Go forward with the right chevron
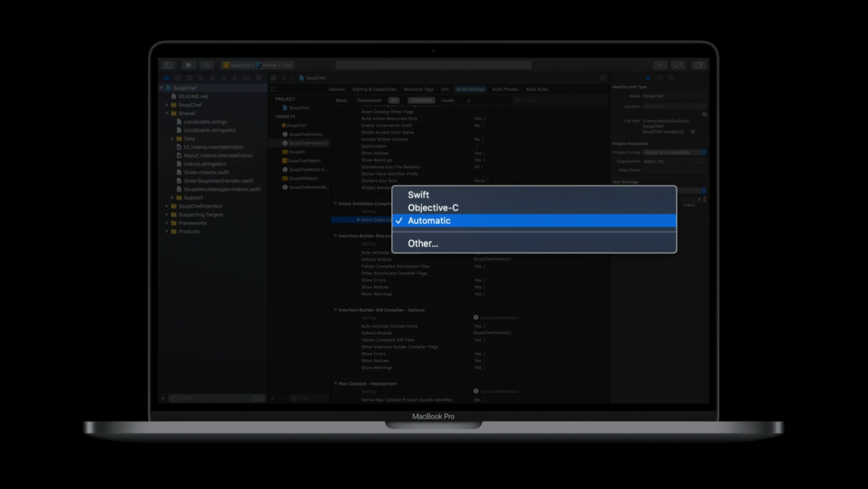This screenshot has width=868, height=489. pyautogui.click(x=292, y=78)
